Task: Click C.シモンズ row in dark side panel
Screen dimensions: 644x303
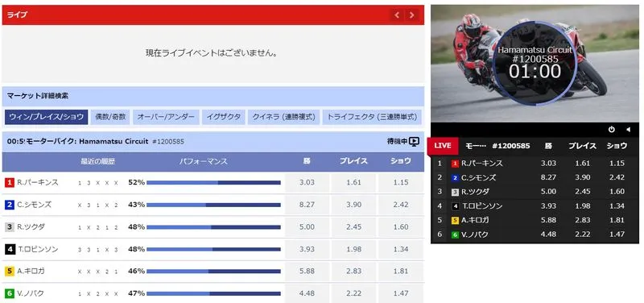Action: pyautogui.click(x=535, y=177)
